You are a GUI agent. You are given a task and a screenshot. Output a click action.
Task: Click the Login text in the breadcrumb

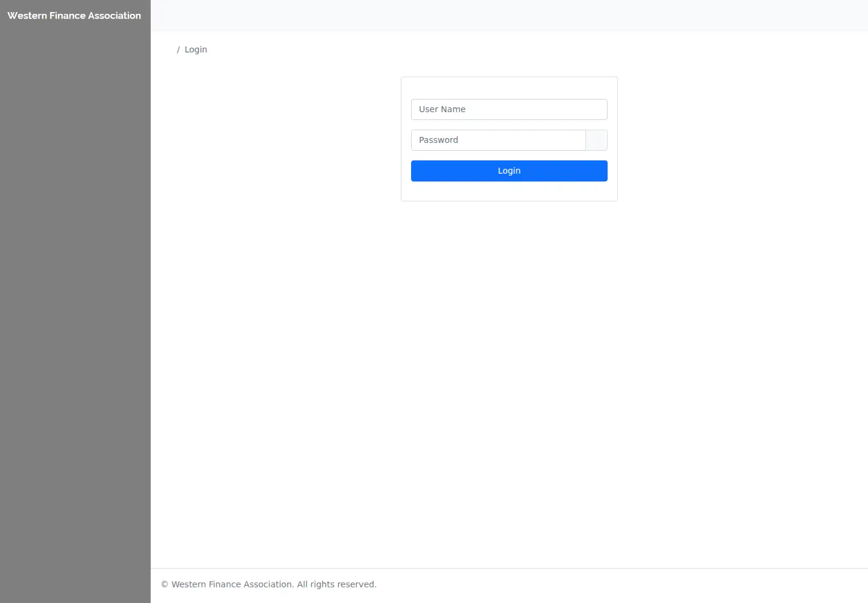[x=195, y=49]
